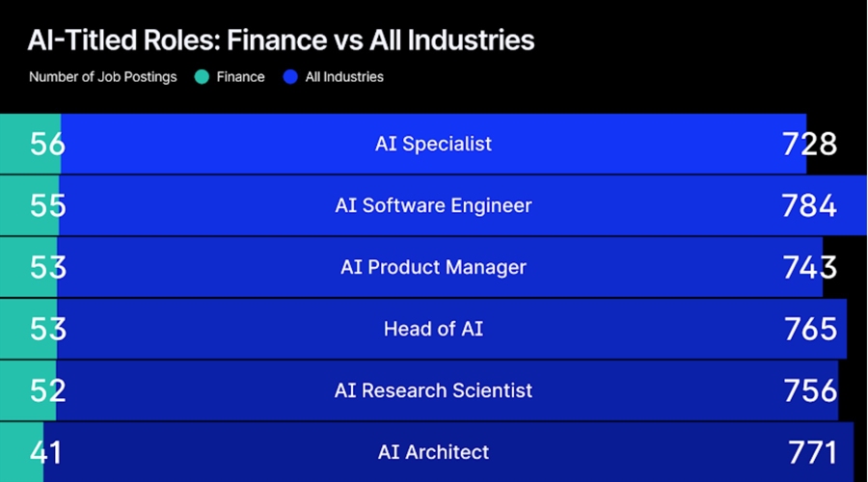
Task: Click the All Industries value 765
Action: point(809,329)
